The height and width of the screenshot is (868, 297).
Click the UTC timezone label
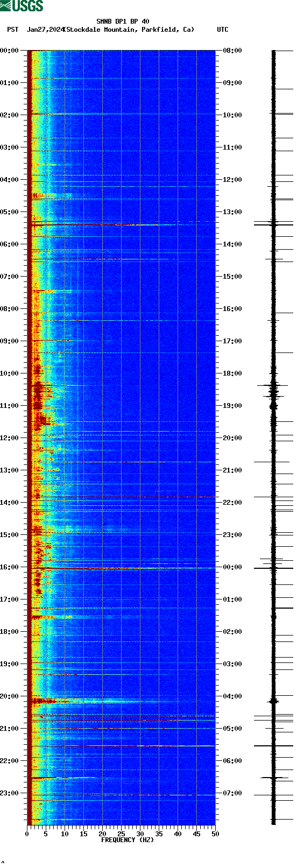[x=223, y=30]
